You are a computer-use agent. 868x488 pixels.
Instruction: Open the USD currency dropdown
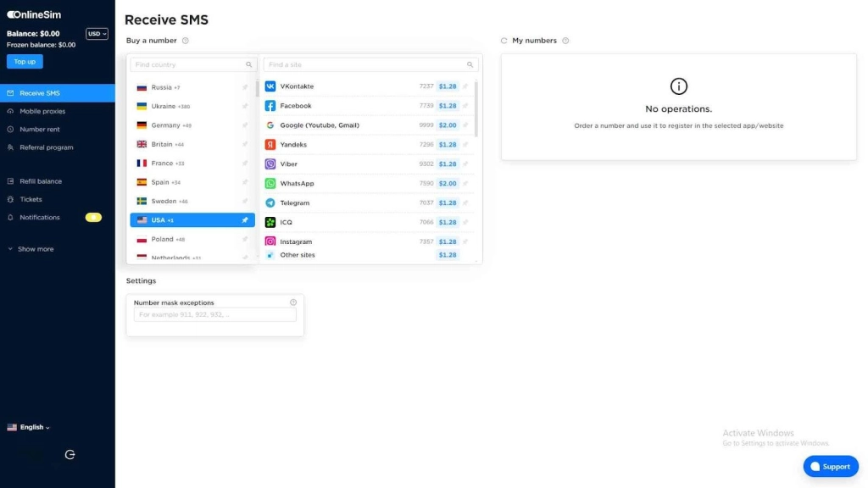(x=97, y=34)
